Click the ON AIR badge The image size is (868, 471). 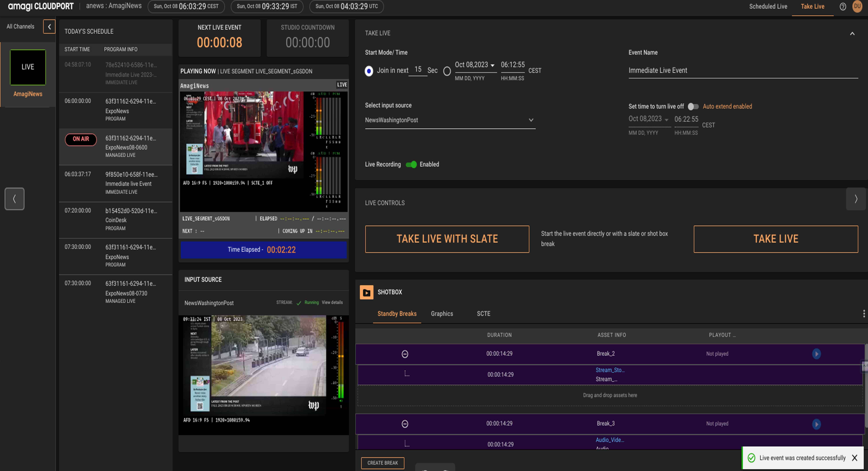coord(81,139)
